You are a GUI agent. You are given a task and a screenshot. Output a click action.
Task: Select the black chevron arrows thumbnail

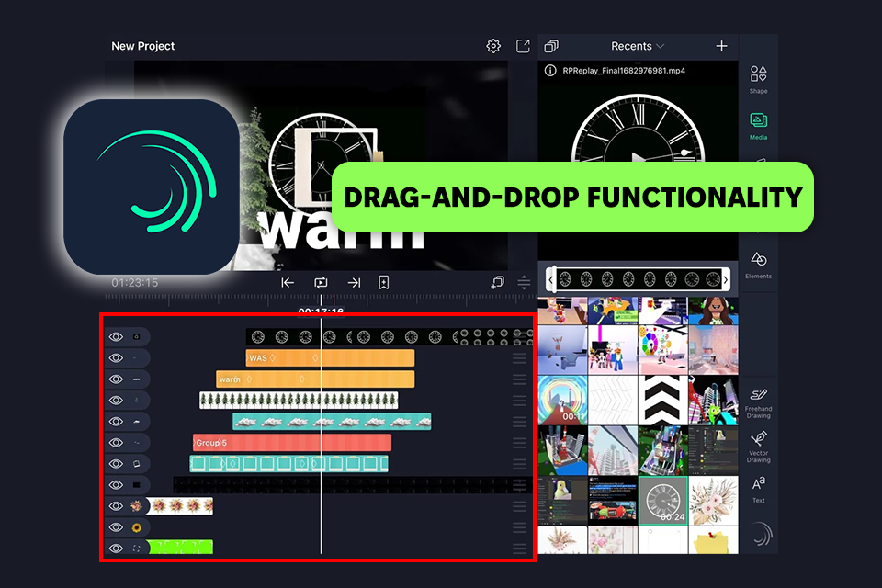click(x=662, y=400)
